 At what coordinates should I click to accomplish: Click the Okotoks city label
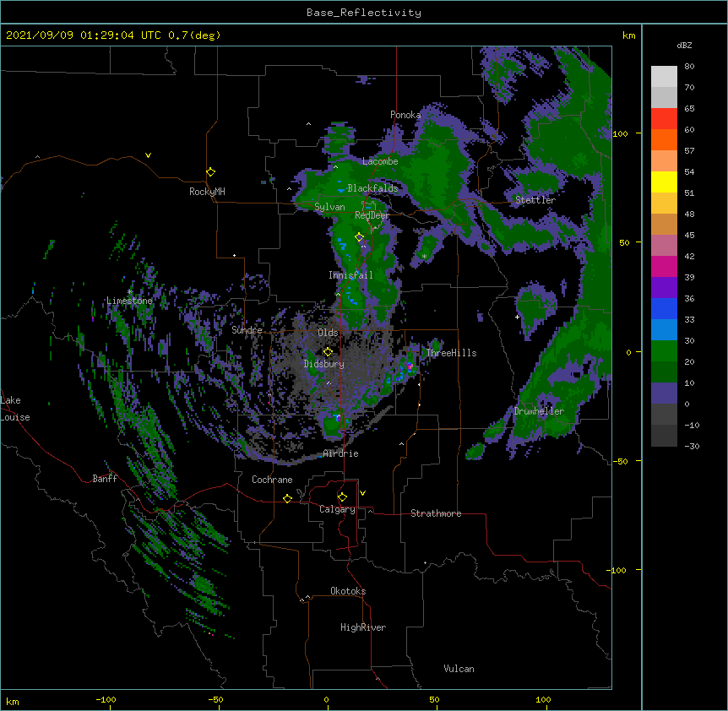click(348, 591)
